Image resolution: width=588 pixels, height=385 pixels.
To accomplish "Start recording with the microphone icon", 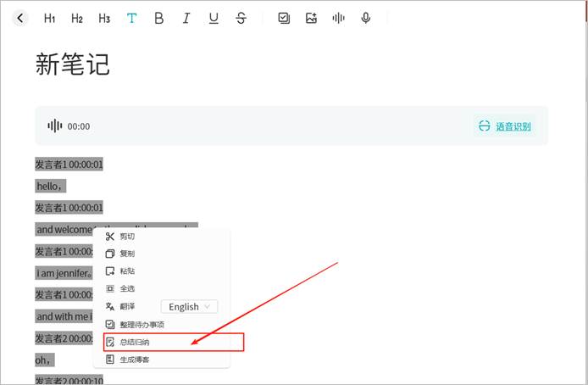I will (x=365, y=18).
